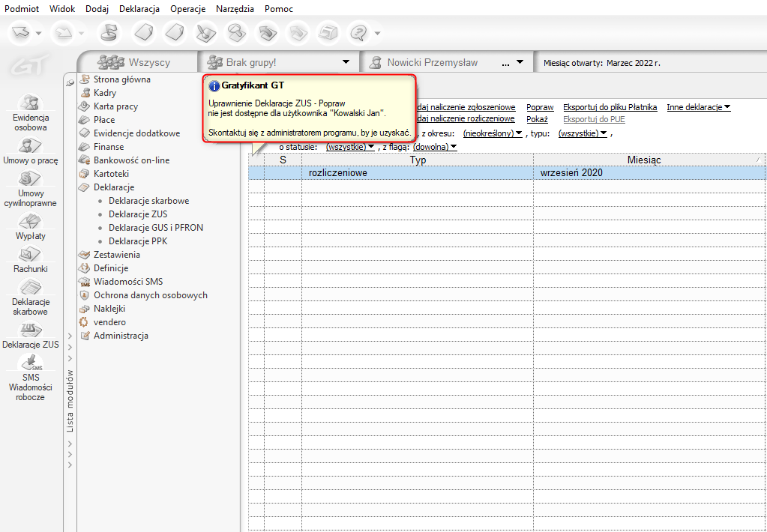Click Eksportuj do pliku Płatnika link

[x=610, y=107]
